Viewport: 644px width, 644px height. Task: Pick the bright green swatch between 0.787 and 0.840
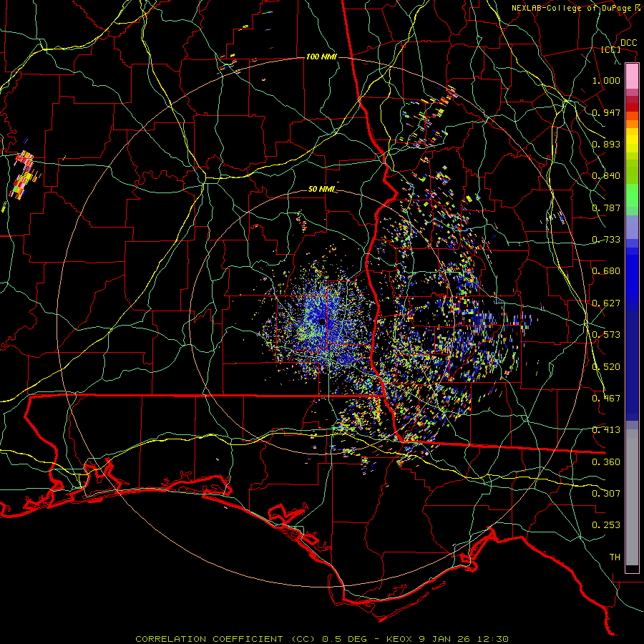click(x=632, y=195)
